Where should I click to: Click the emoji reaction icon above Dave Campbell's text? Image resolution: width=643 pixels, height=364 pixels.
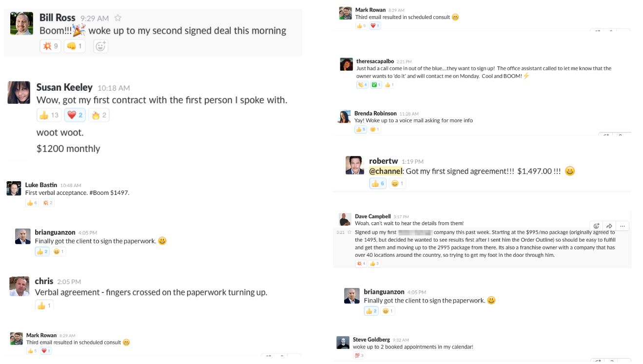pos(597,226)
